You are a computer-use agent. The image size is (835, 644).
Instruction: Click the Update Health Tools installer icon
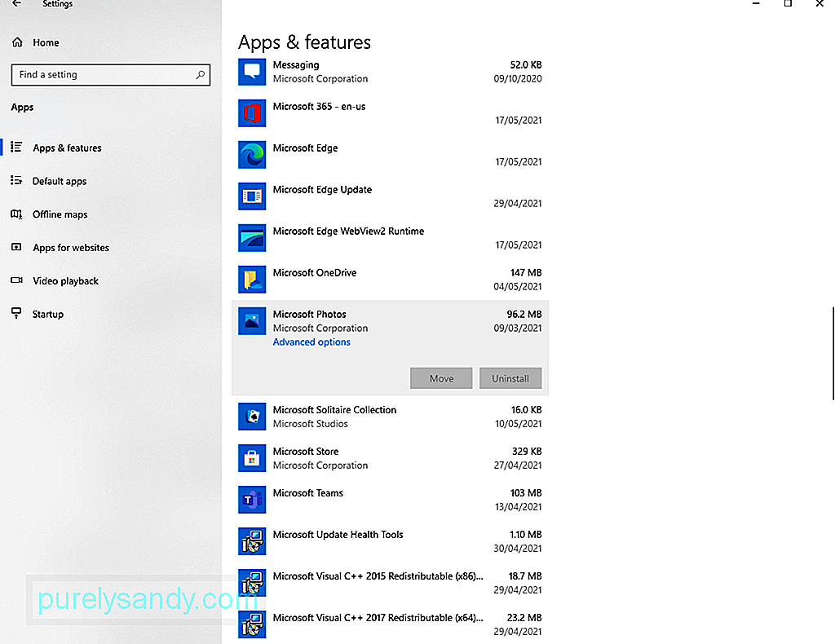tap(252, 540)
